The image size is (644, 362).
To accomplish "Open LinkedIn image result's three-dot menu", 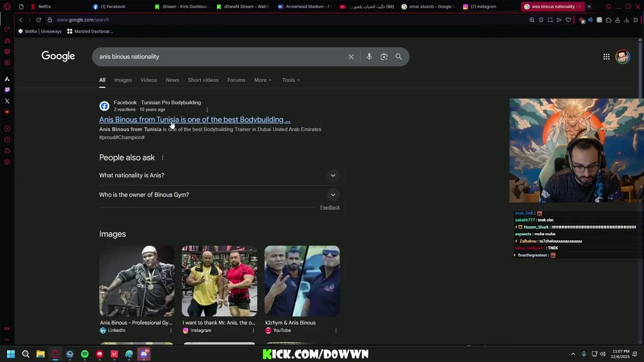I will click(x=171, y=330).
